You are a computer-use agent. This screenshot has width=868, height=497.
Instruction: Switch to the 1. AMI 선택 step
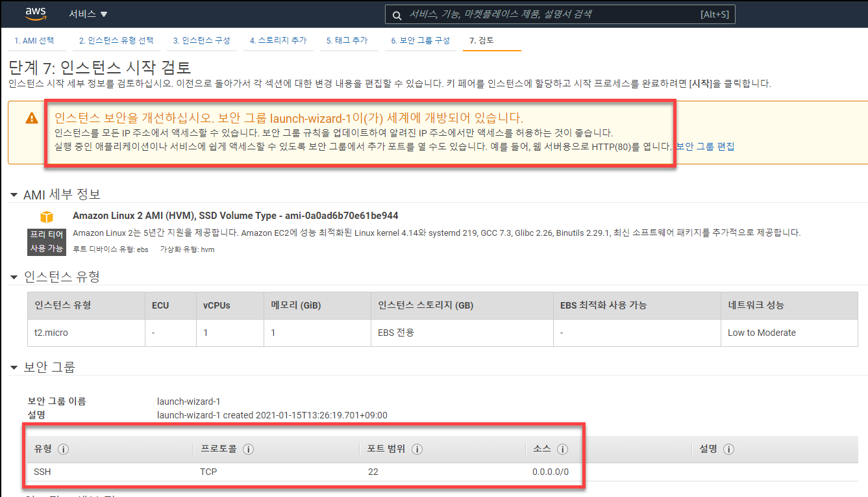tap(34, 40)
